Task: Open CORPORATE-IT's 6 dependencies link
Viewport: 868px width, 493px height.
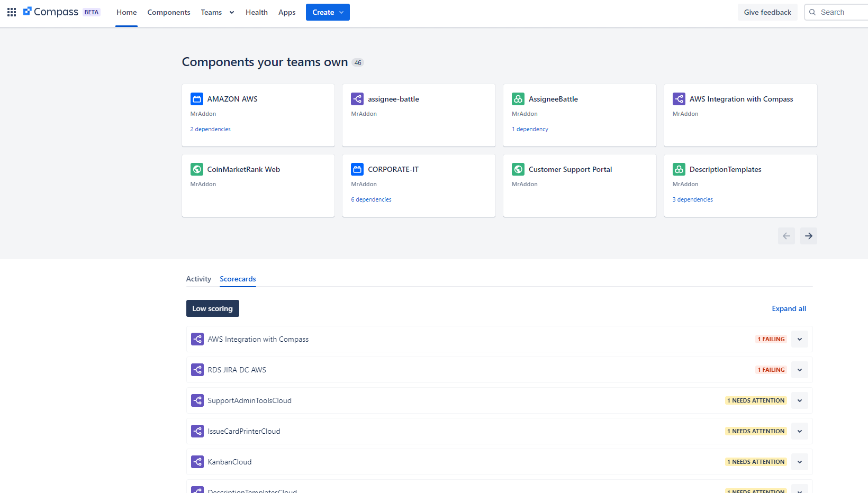Action: point(370,199)
